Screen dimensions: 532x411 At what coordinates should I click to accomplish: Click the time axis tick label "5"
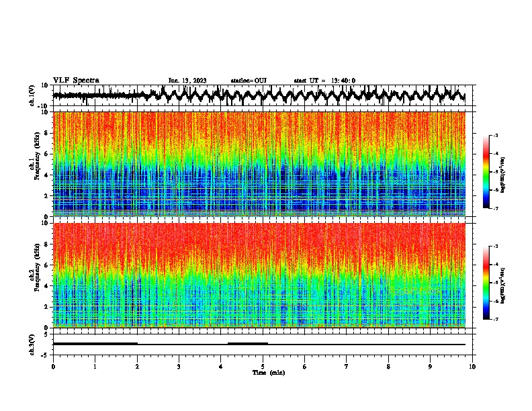[x=263, y=367]
